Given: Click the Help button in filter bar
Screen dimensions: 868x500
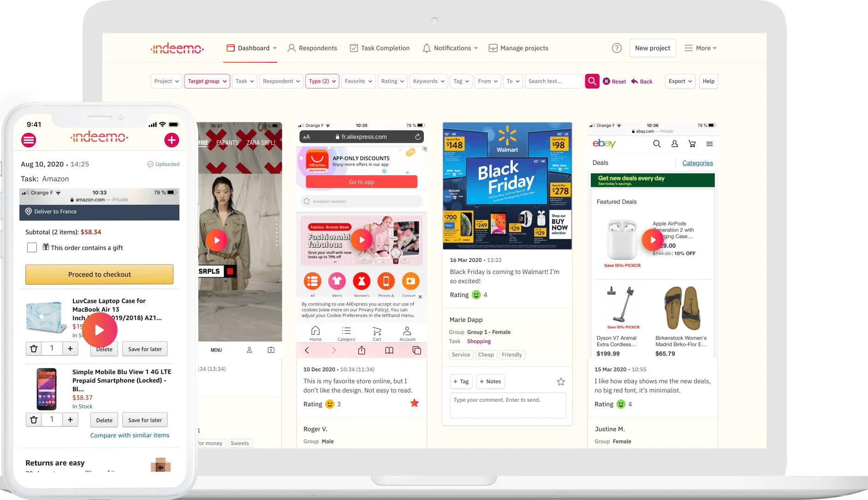Looking at the screenshot, I should coord(708,81).
